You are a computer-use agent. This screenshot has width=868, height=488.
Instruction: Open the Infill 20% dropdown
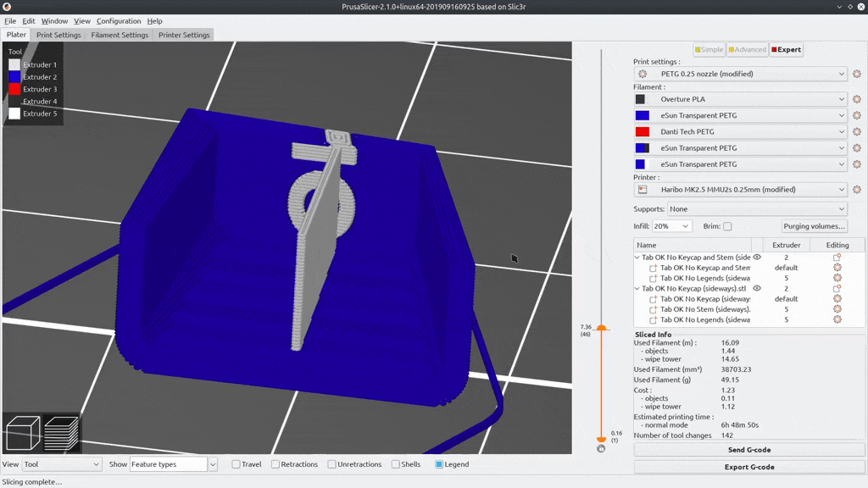[x=672, y=226]
